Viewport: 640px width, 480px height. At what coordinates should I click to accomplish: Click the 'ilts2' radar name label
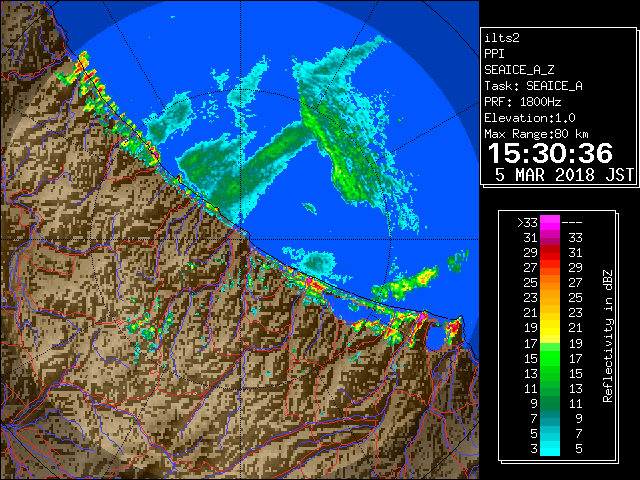(502, 38)
